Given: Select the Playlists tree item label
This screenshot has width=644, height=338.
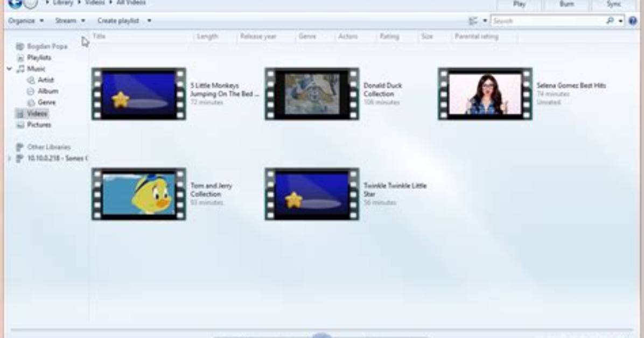Looking at the screenshot, I should (x=39, y=58).
